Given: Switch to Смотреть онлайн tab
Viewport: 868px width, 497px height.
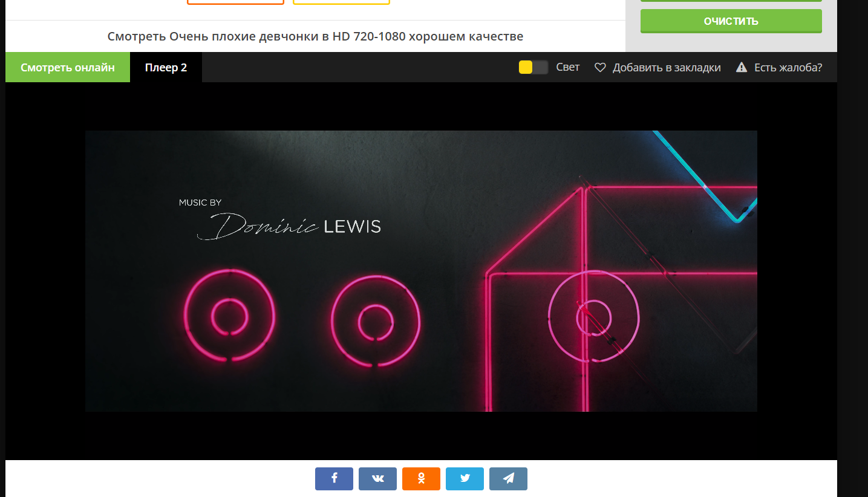Looking at the screenshot, I should [x=68, y=67].
